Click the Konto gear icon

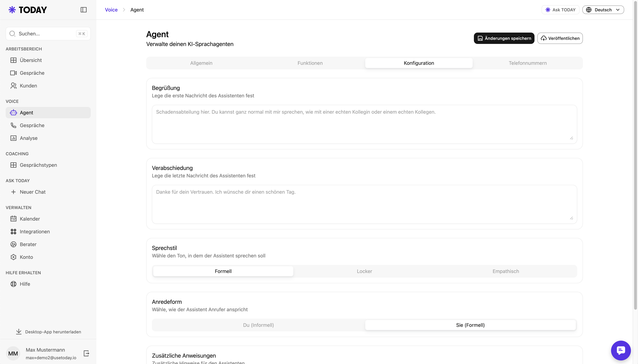click(13, 257)
